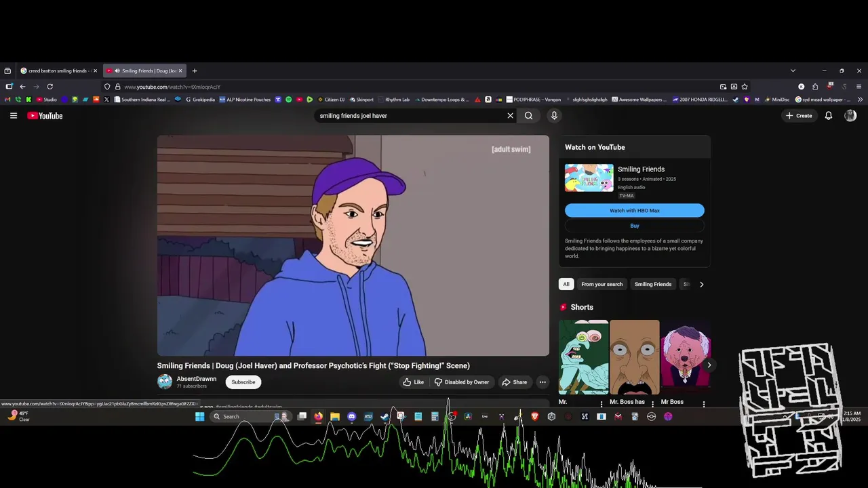Open the Grokipedia bookmark
868x488 pixels.
[200, 100]
